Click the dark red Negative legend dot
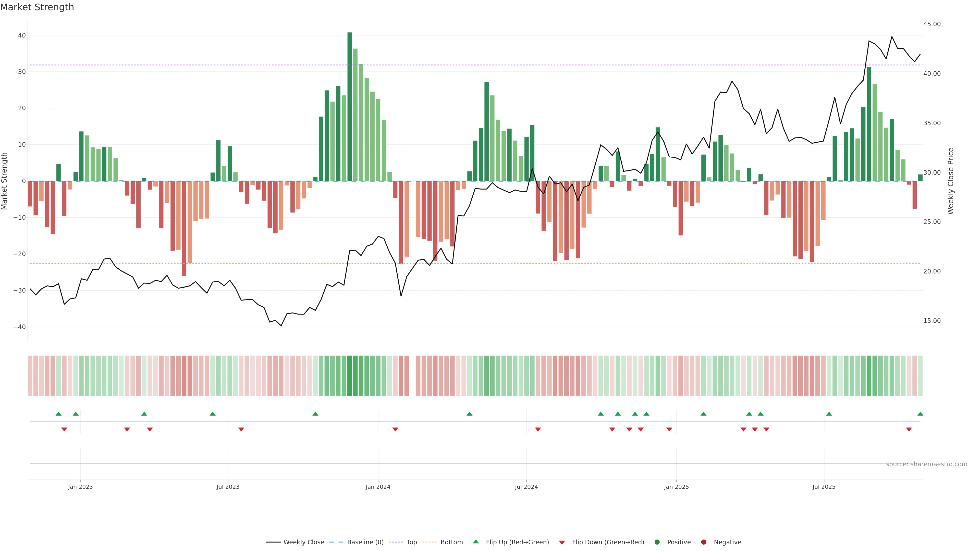The width and height of the screenshot is (980, 551). click(703, 542)
